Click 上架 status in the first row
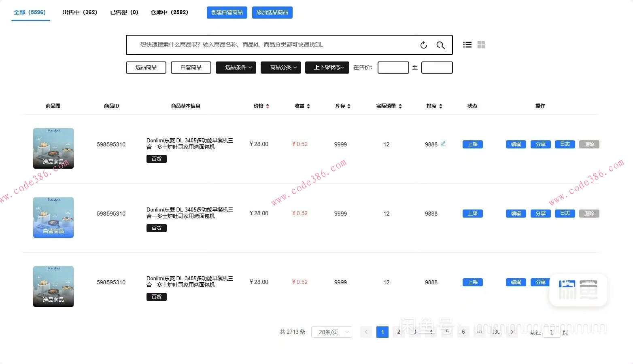The width and height of the screenshot is (633, 364). click(473, 144)
